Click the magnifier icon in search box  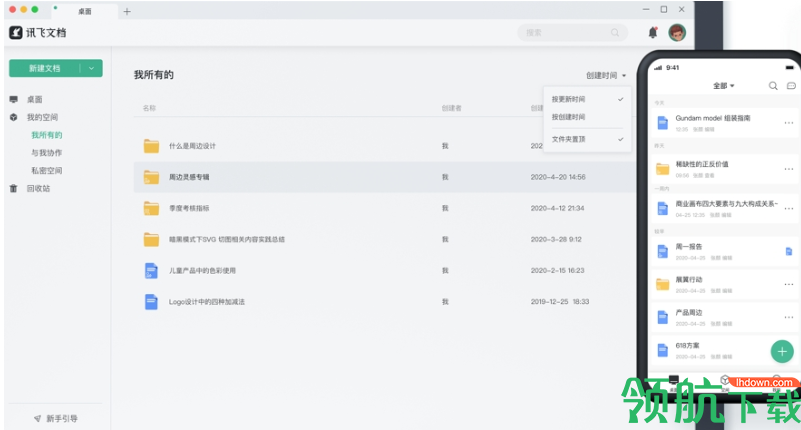[615, 33]
